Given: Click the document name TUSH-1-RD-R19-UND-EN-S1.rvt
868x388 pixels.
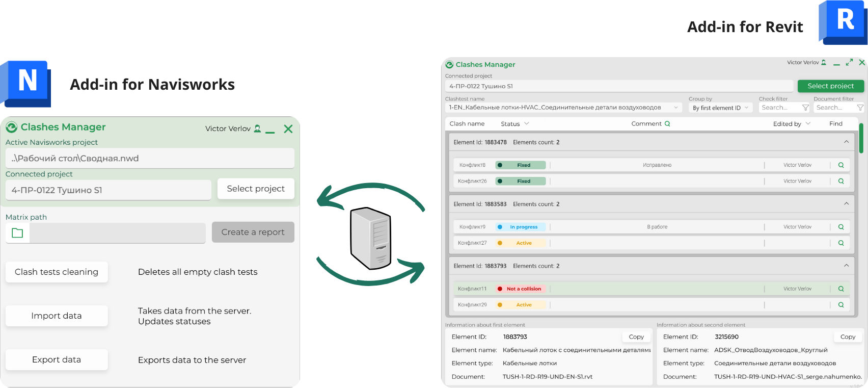Looking at the screenshot, I should [548, 377].
